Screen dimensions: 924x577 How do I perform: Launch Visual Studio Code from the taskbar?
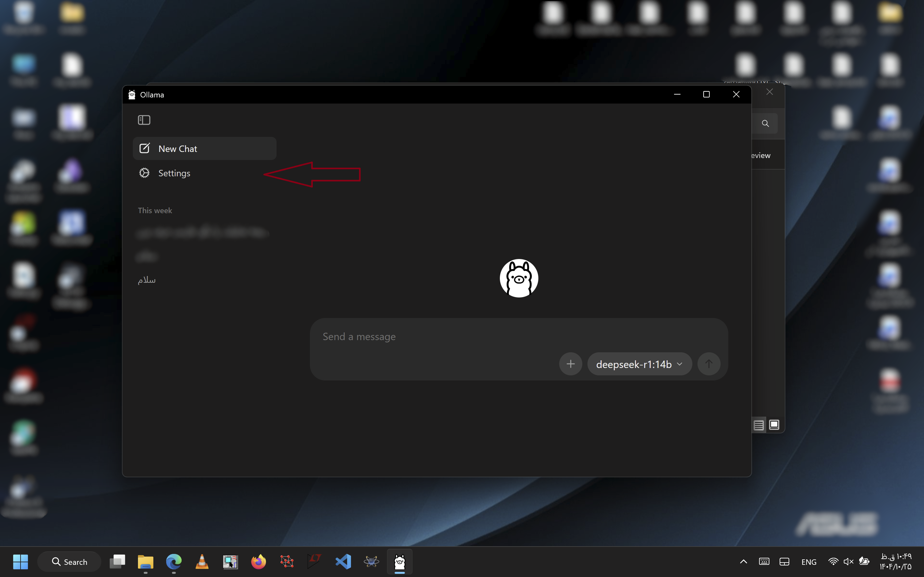pyautogui.click(x=343, y=561)
